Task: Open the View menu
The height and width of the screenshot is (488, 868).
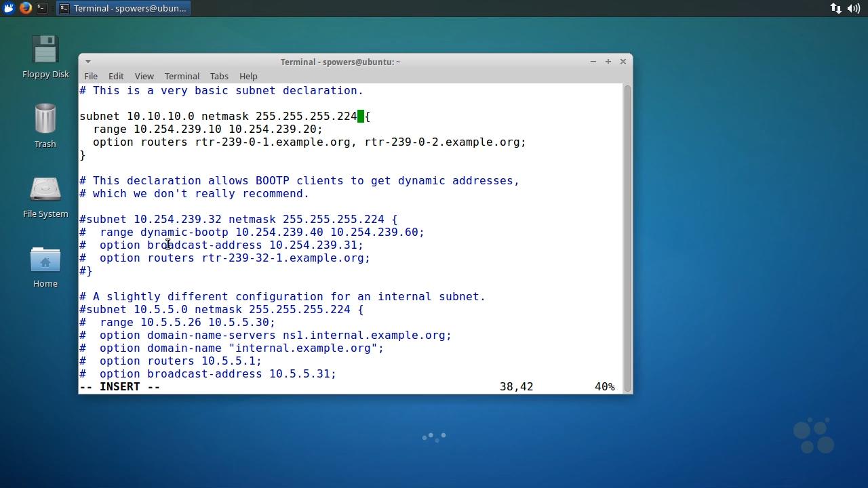Action: tap(144, 76)
